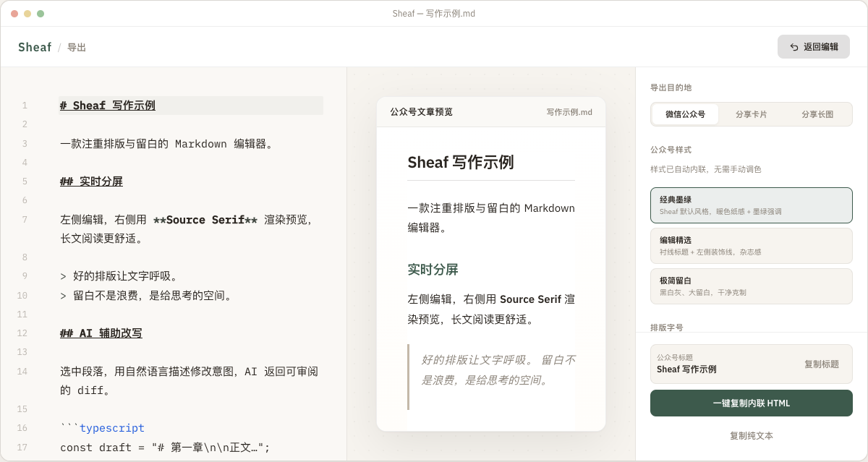Click editor line 'const draft = ...'

pos(165,448)
